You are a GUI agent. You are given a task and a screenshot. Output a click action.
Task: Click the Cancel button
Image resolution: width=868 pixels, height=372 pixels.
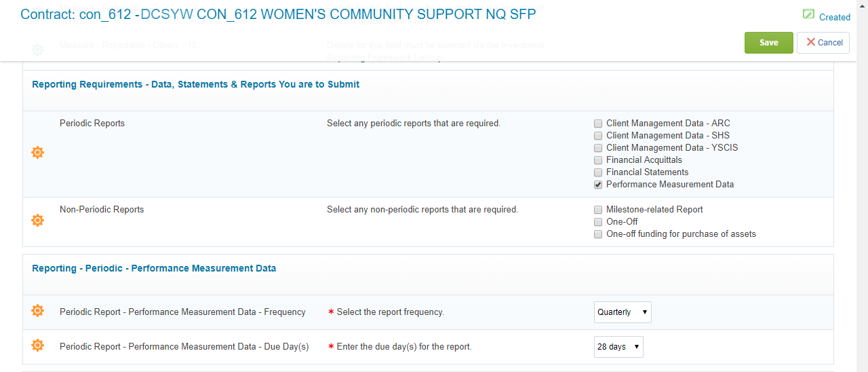coord(823,42)
